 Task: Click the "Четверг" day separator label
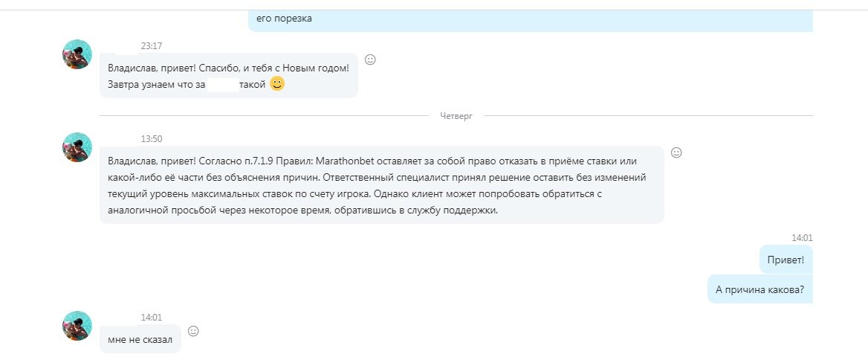456,116
